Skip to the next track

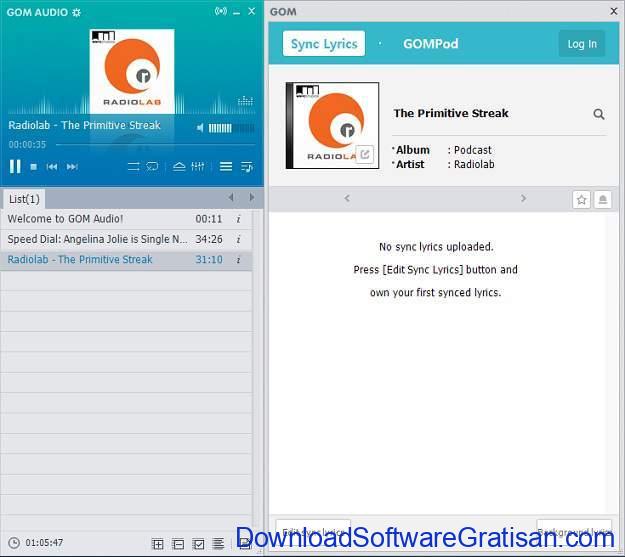(72, 167)
